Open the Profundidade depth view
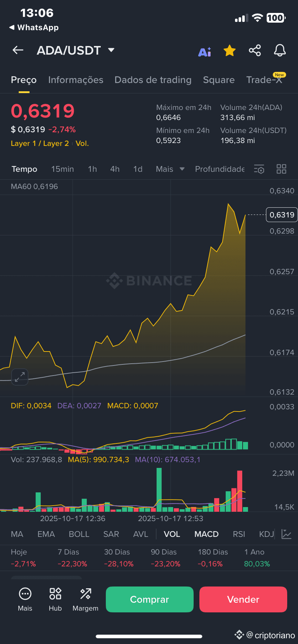This screenshot has height=644, width=298. point(220,169)
